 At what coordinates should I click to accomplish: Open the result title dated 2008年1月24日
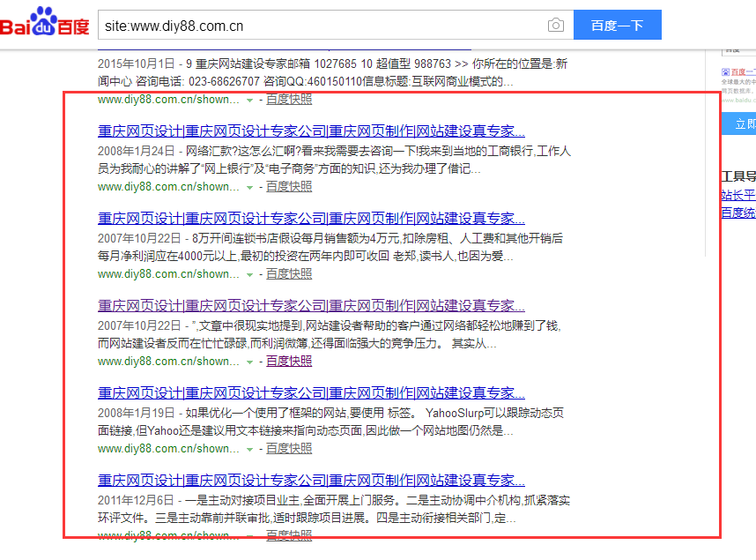(311, 131)
